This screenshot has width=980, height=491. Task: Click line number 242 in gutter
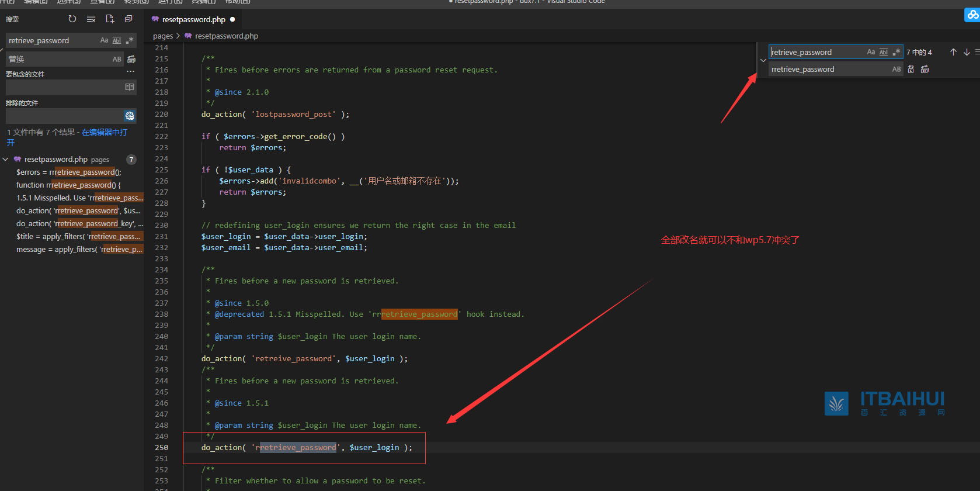(x=161, y=358)
